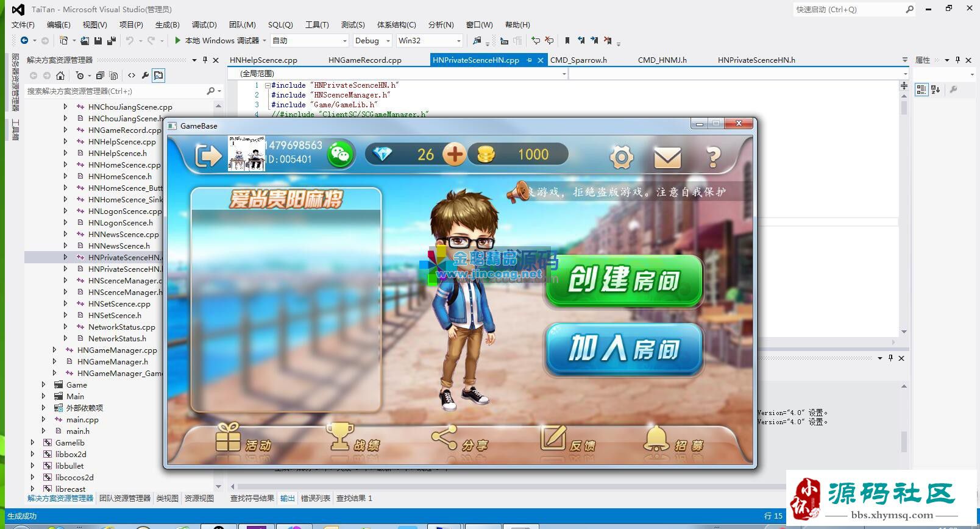Expand the Main folder node
Viewport: 980px width, 529px height.
pos(43,396)
